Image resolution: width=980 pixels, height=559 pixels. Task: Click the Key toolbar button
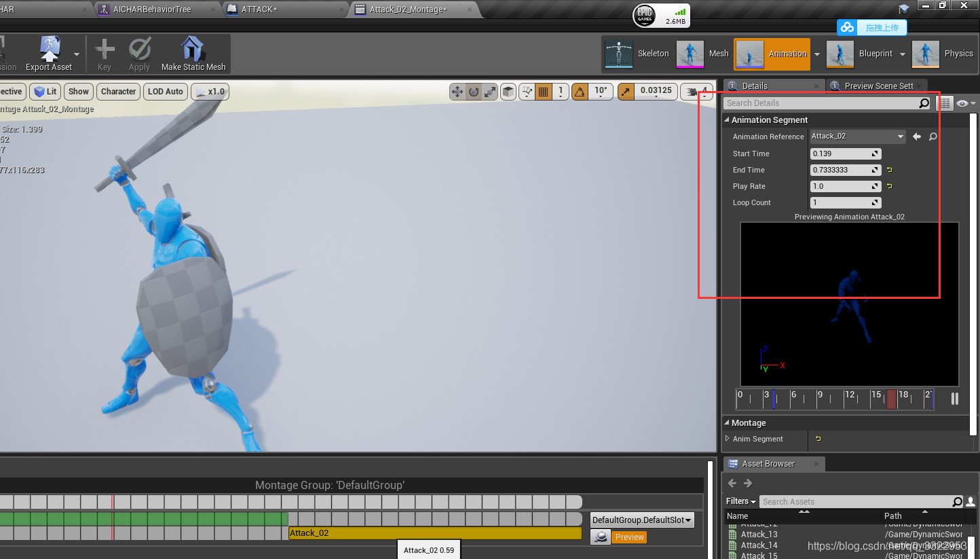pos(105,54)
